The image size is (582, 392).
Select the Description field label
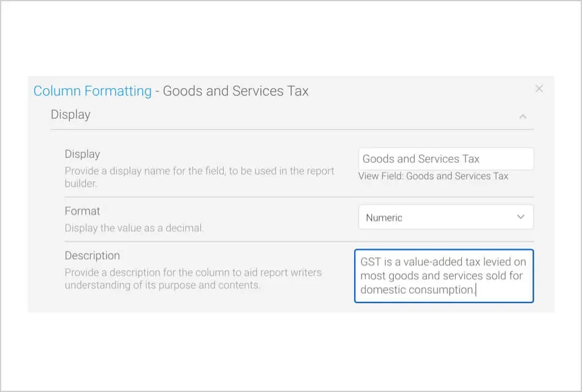93,255
